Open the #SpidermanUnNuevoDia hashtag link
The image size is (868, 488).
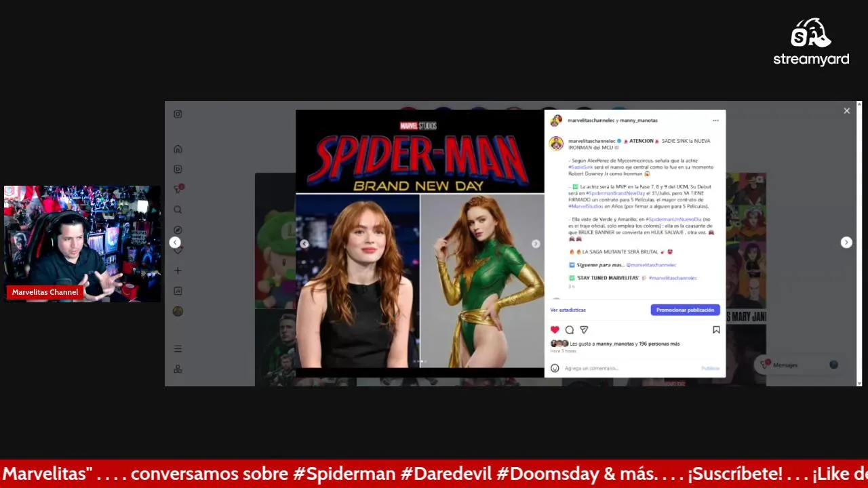click(x=673, y=220)
